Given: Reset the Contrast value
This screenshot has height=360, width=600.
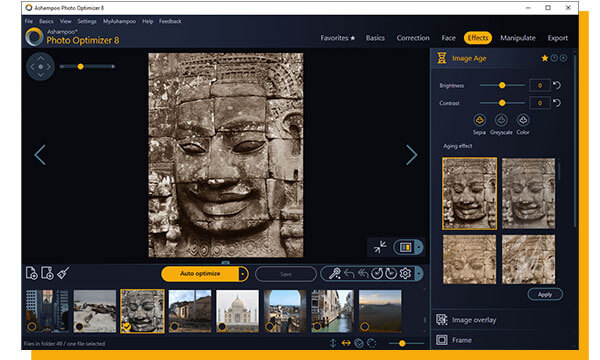Looking at the screenshot, I should 557,103.
